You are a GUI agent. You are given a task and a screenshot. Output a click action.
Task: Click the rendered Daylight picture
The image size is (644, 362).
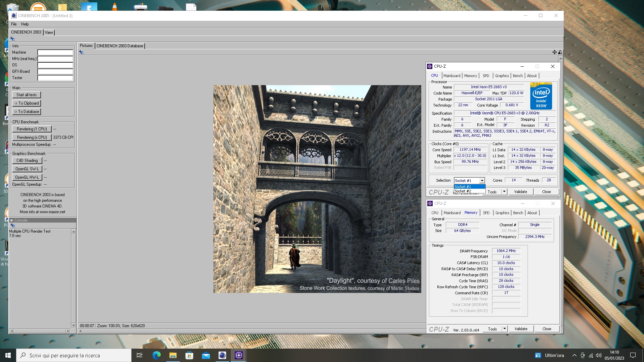pos(317,189)
